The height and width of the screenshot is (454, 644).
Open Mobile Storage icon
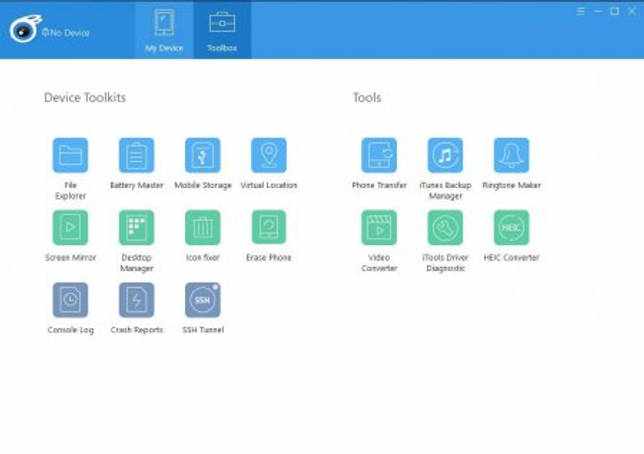click(202, 155)
